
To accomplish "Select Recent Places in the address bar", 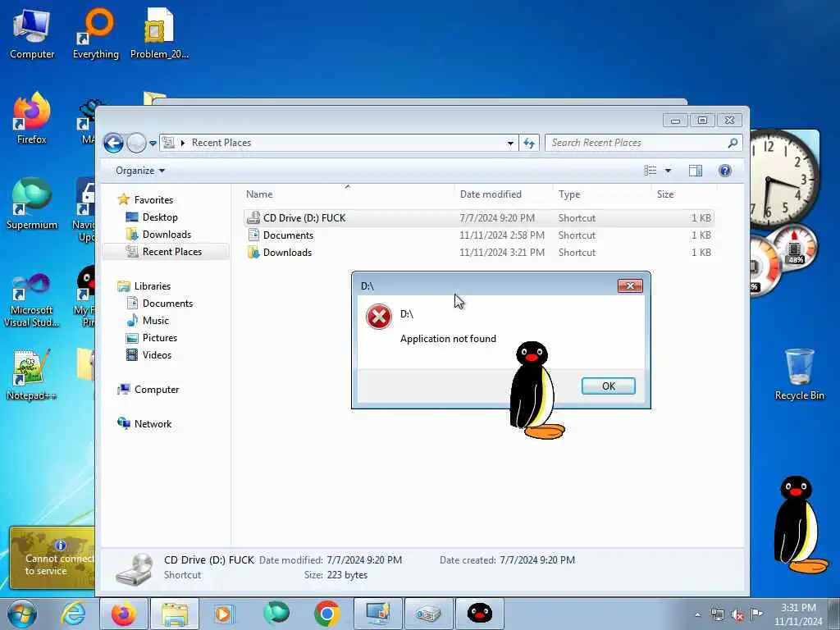I will pos(221,143).
